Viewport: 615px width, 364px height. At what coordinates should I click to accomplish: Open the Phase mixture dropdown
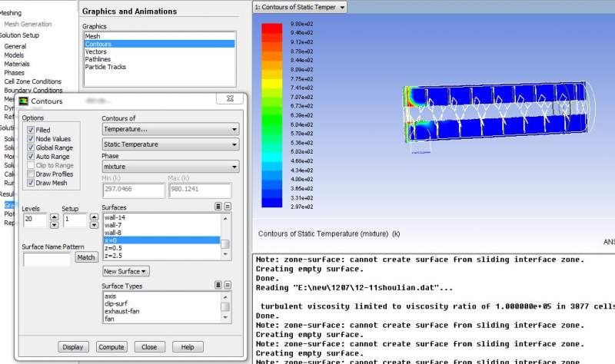171,167
